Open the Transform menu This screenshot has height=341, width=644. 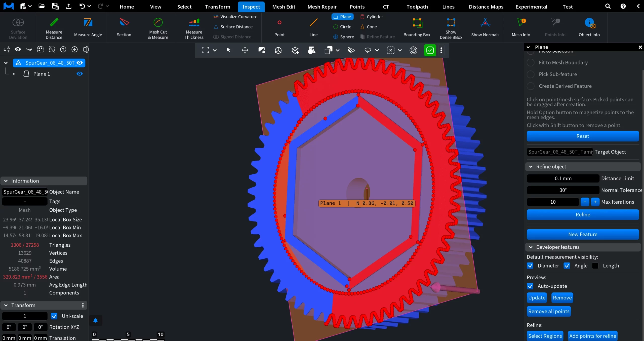[x=217, y=7]
